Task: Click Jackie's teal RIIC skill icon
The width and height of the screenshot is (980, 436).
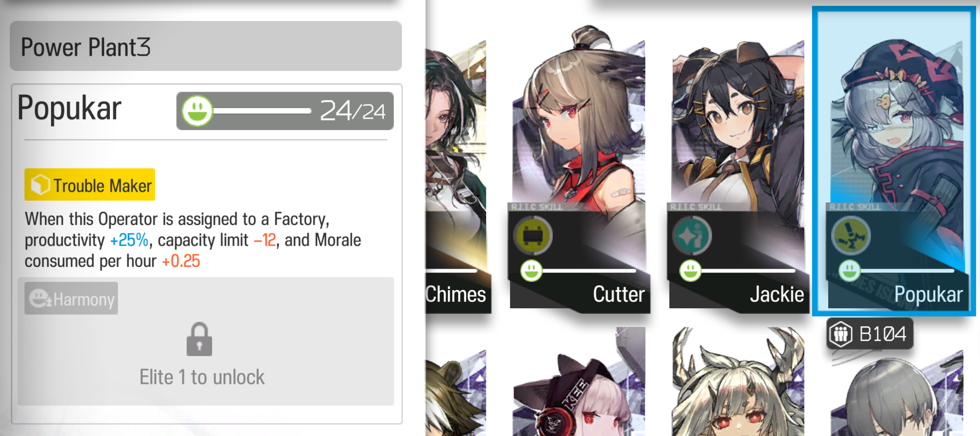Action: coord(692,236)
